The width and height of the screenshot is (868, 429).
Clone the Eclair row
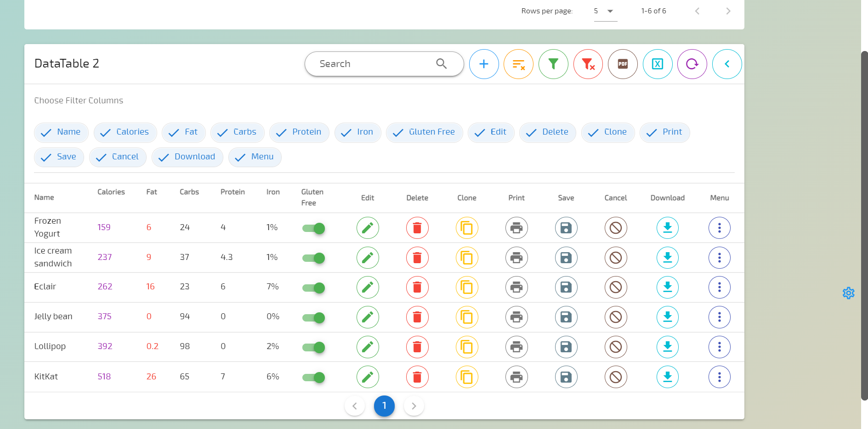pyautogui.click(x=467, y=288)
